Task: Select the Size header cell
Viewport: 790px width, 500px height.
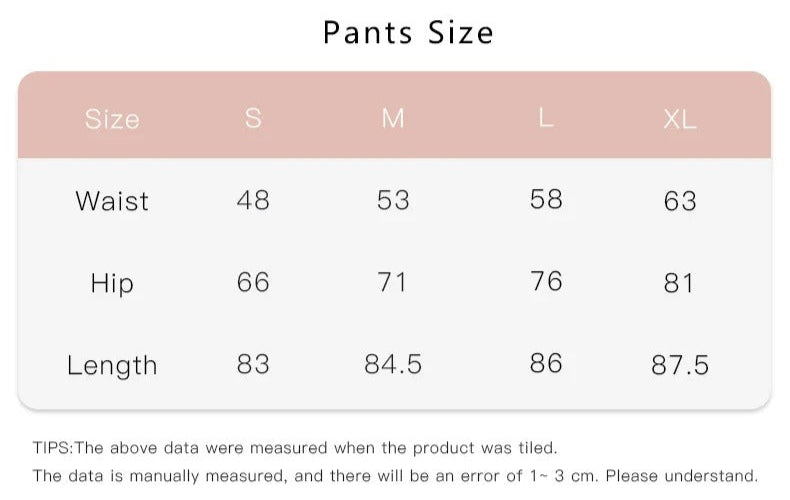Action: 112,119
